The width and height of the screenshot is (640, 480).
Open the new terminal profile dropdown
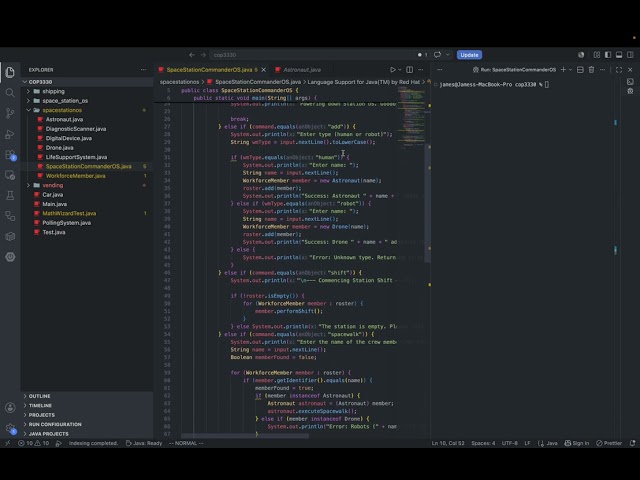tap(570, 70)
